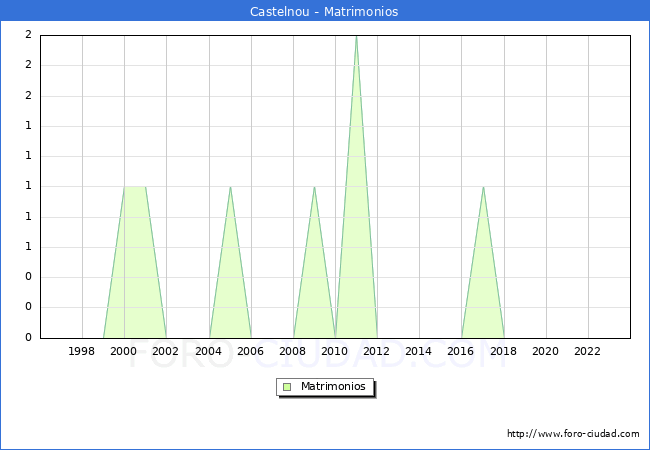Image resolution: width=650 pixels, height=450 pixels.
Task: Click the peak tip at year 2009
Action: (314, 187)
